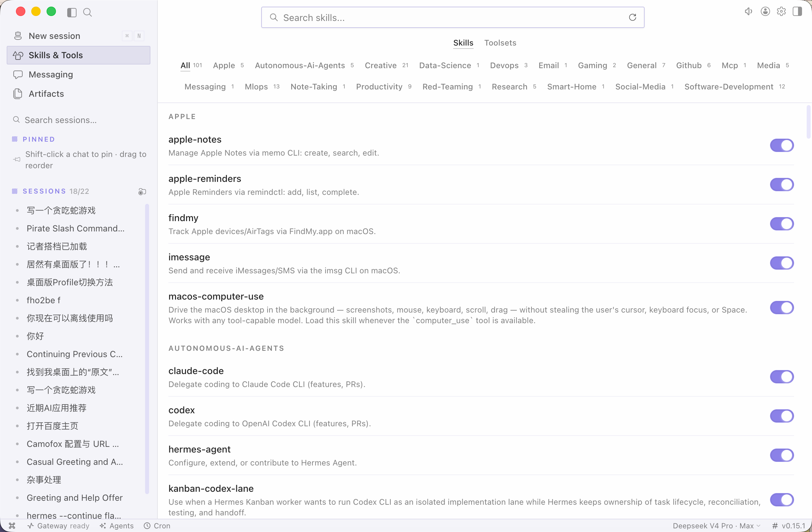Select the Red-Teaming category

452,87
